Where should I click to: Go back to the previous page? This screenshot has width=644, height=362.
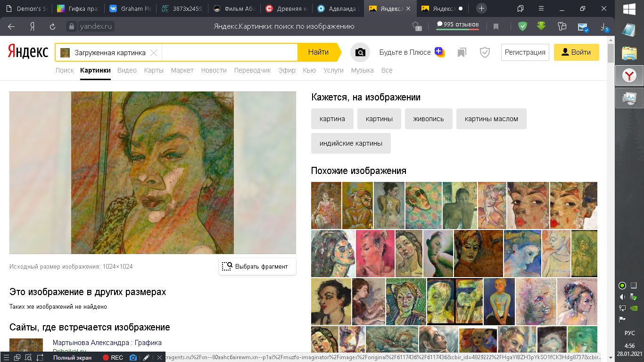tap(11, 26)
